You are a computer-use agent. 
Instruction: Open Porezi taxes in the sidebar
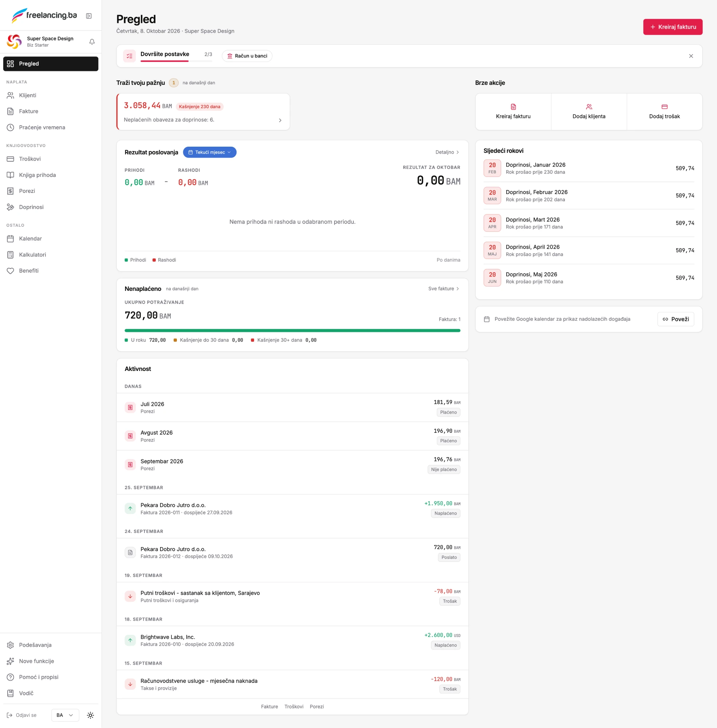coord(51,191)
